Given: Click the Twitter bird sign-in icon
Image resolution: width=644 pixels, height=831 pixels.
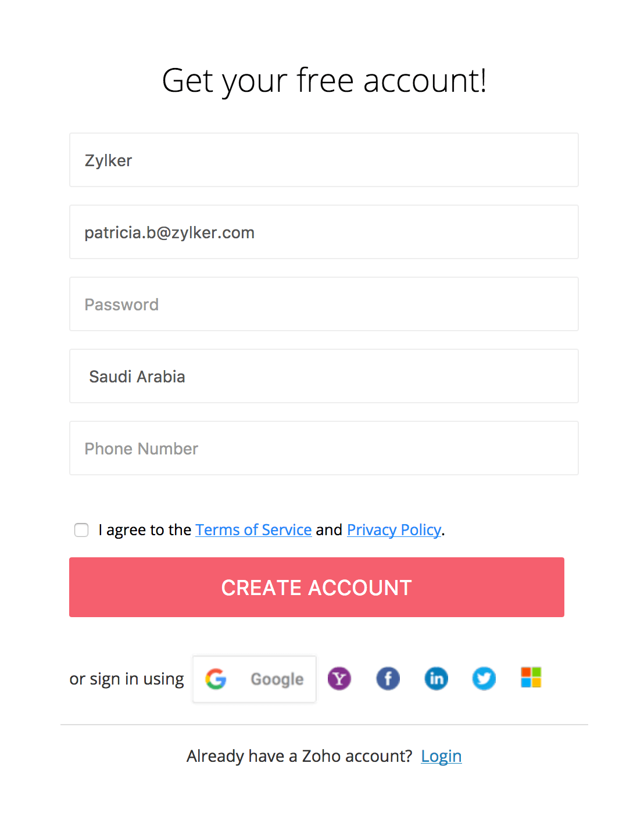Looking at the screenshot, I should tap(484, 678).
